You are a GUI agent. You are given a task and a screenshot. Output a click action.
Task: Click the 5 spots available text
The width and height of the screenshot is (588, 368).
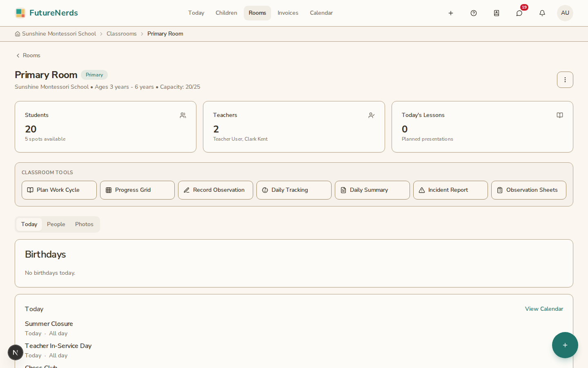(45, 139)
